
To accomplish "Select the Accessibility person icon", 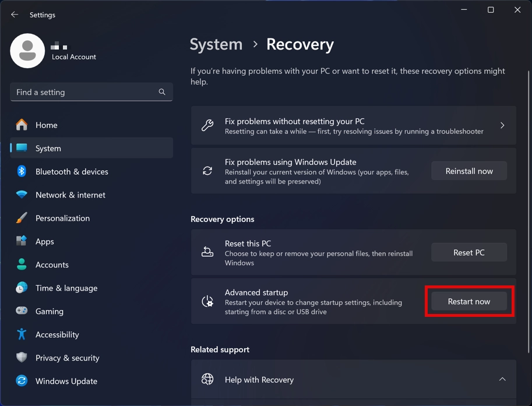I will coord(22,334).
